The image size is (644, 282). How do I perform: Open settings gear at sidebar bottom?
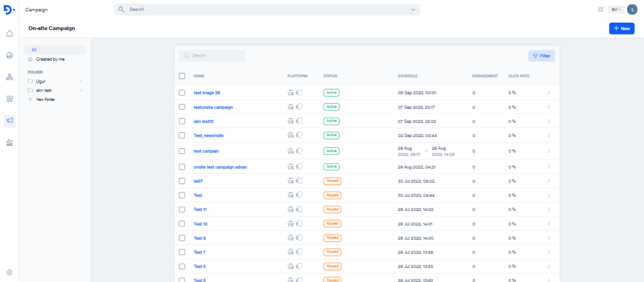click(x=9, y=272)
